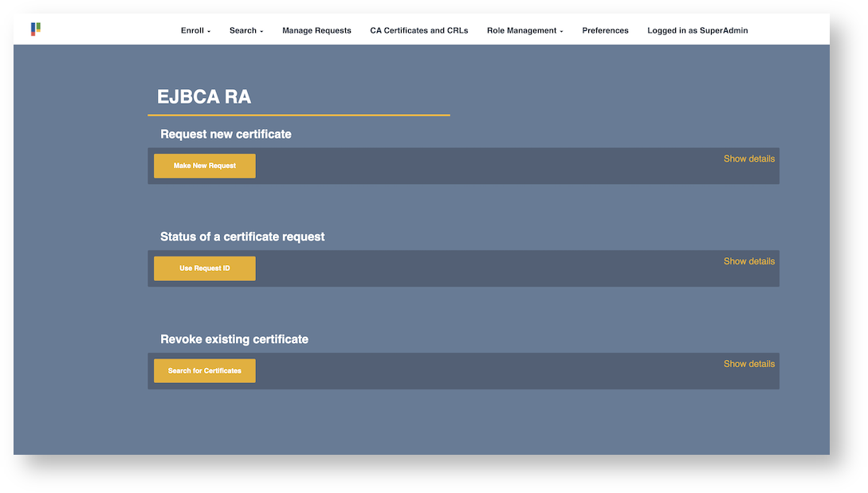Click Search for Certificates

(204, 370)
